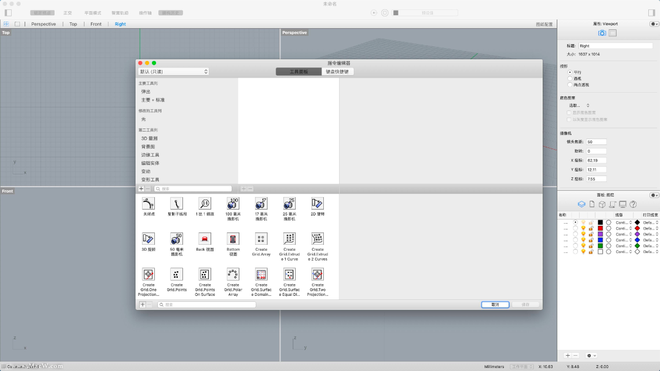Choose the 平行 (parallel) projection radio button
This screenshot has height=371, width=660.
(570, 72)
